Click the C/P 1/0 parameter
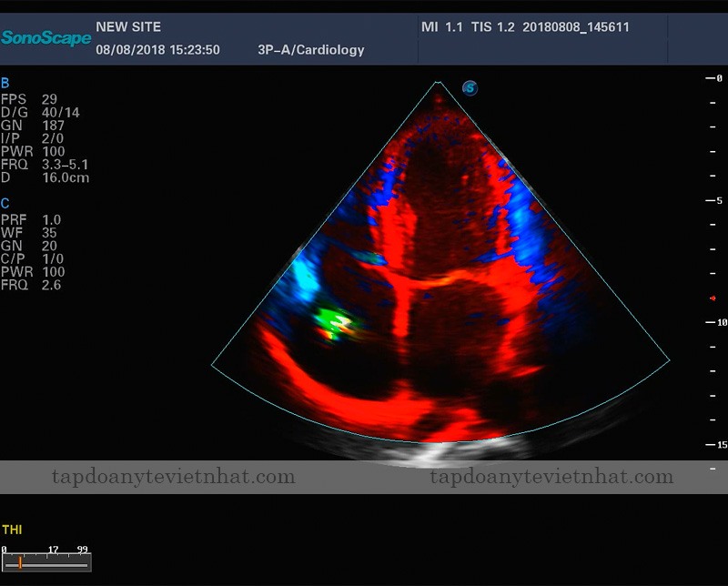The height and width of the screenshot is (586, 728). pos(32,258)
